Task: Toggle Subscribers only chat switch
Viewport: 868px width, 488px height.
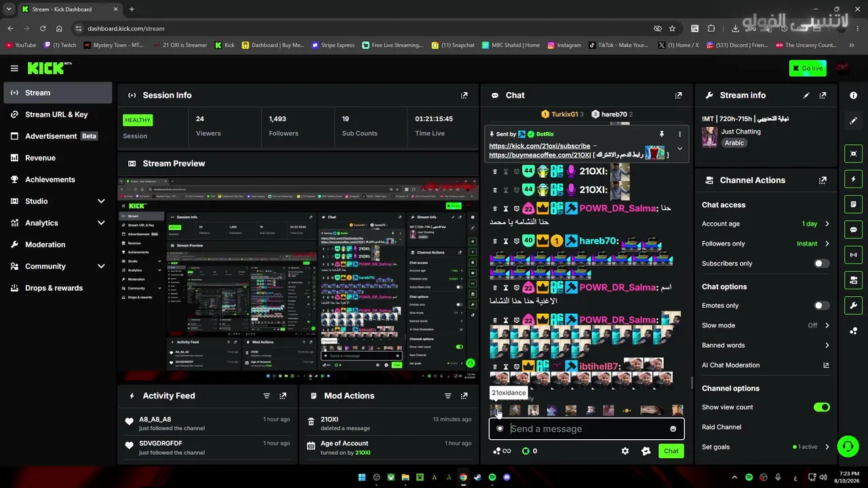Action: pos(821,264)
